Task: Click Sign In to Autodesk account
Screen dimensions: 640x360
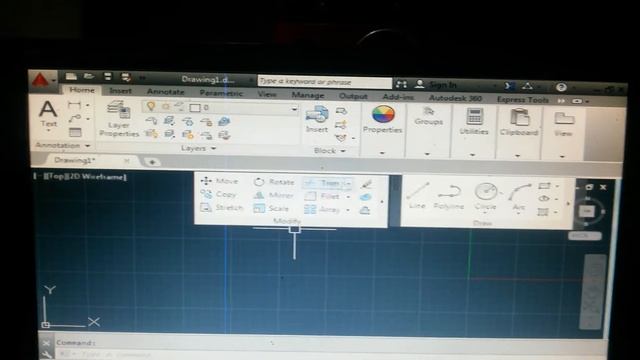Action: pyautogui.click(x=443, y=85)
